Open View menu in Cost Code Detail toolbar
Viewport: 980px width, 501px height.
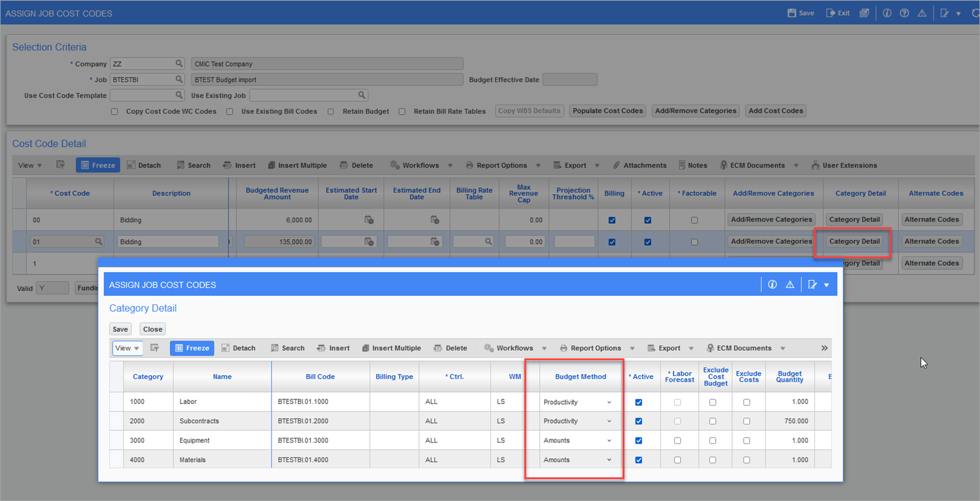click(30, 165)
